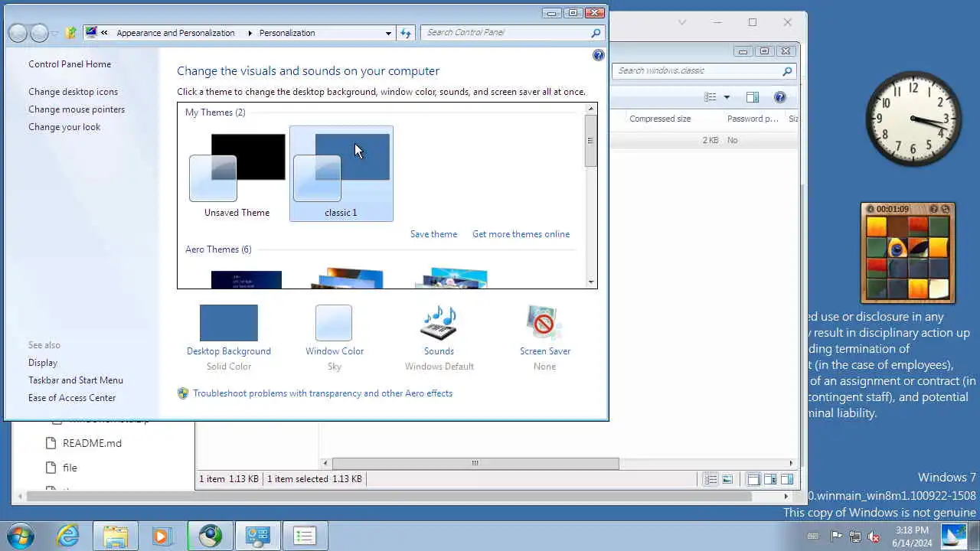The image size is (980, 551).
Task: Switch to thumbnail view in status bar
Action: point(727,480)
